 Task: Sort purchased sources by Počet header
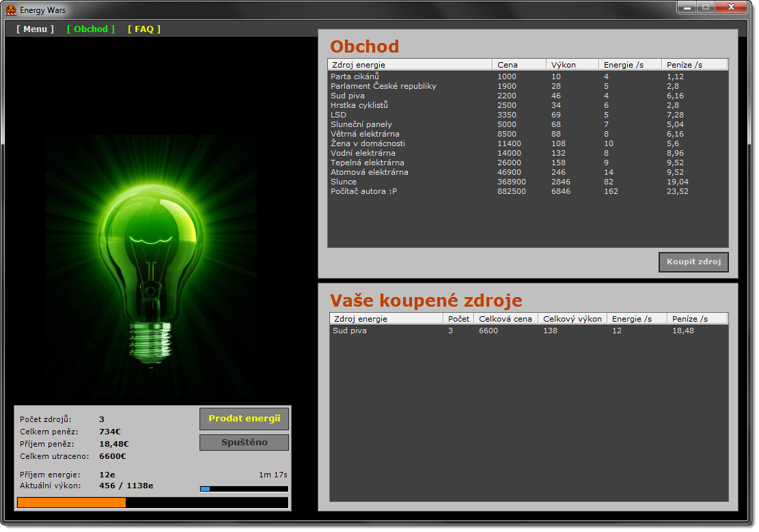click(458, 319)
